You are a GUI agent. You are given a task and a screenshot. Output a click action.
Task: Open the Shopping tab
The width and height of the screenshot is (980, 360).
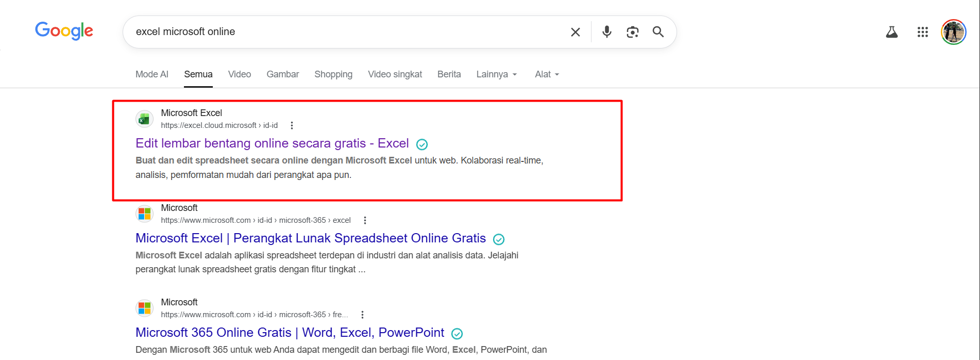point(333,74)
